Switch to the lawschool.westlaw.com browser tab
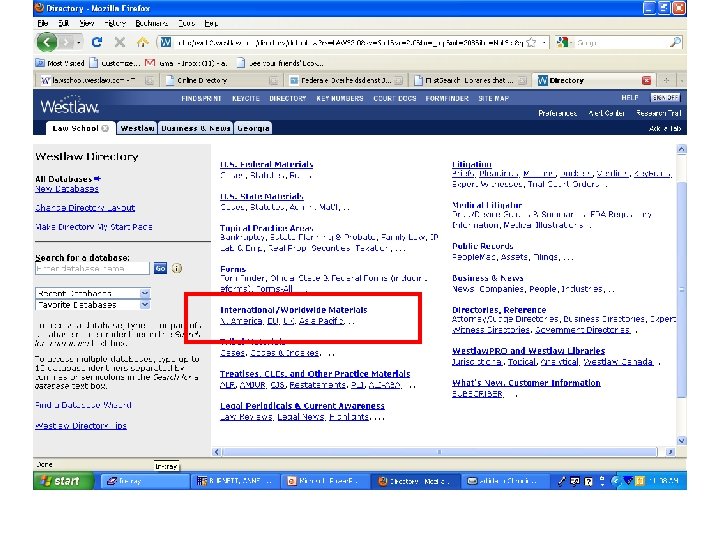The width and height of the screenshot is (720, 540). click(x=97, y=80)
